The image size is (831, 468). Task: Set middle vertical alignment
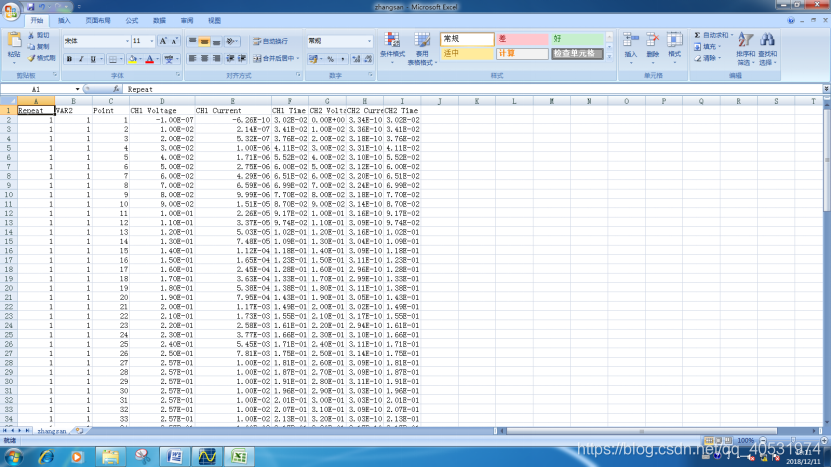tap(204, 41)
